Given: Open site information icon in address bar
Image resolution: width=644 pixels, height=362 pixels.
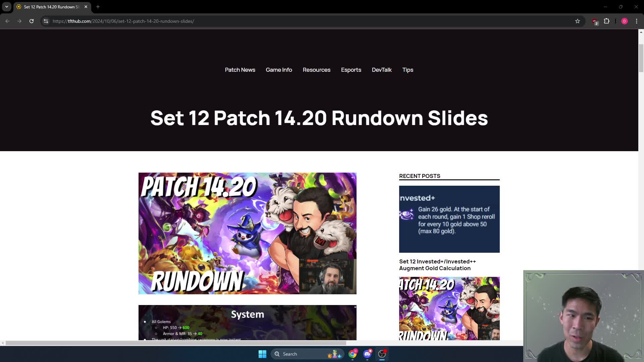Looking at the screenshot, I should coord(46,21).
